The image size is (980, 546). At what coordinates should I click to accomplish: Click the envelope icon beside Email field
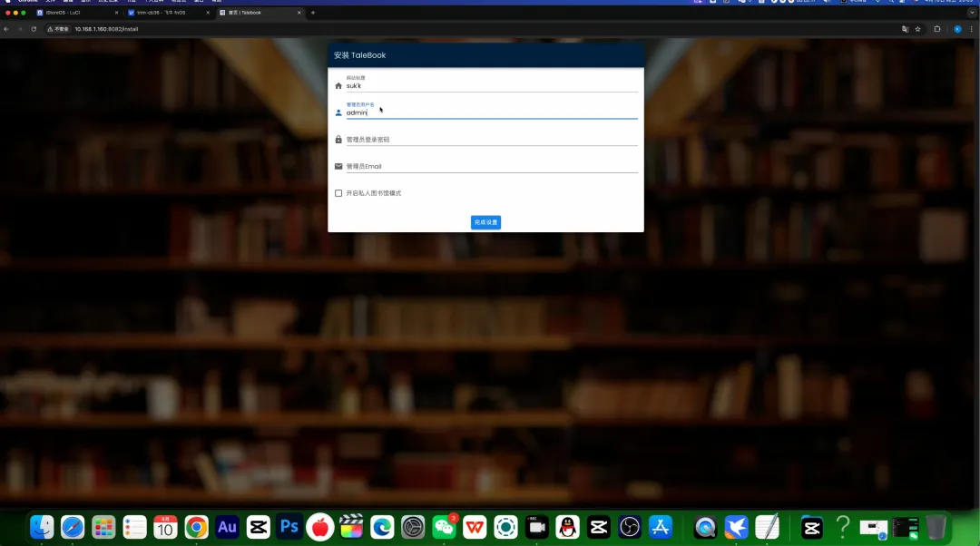click(x=338, y=166)
